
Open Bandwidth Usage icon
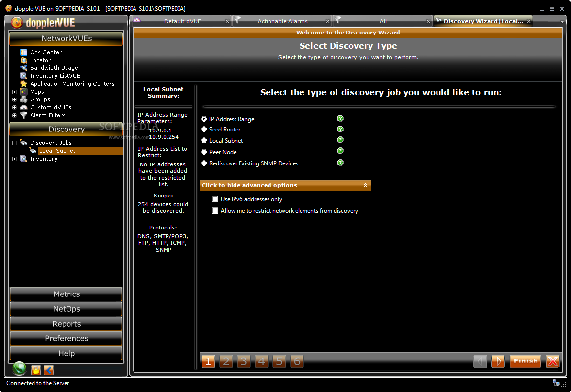click(x=24, y=68)
